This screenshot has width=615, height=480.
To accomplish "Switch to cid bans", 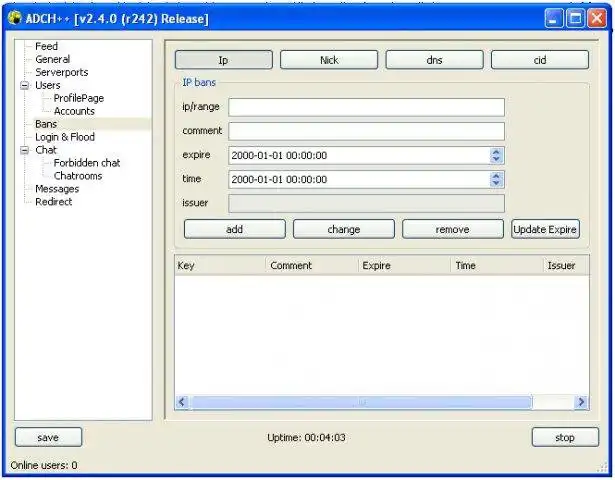I will click(540, 60).
